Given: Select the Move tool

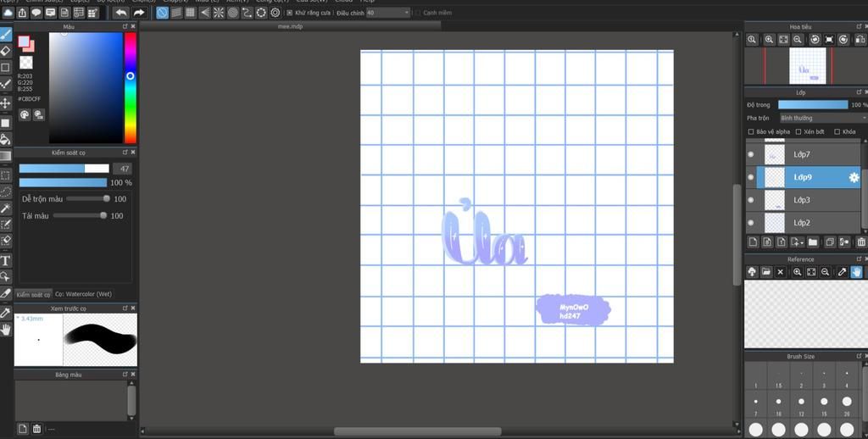Looking at the screenshot, I should click(6, 103).
